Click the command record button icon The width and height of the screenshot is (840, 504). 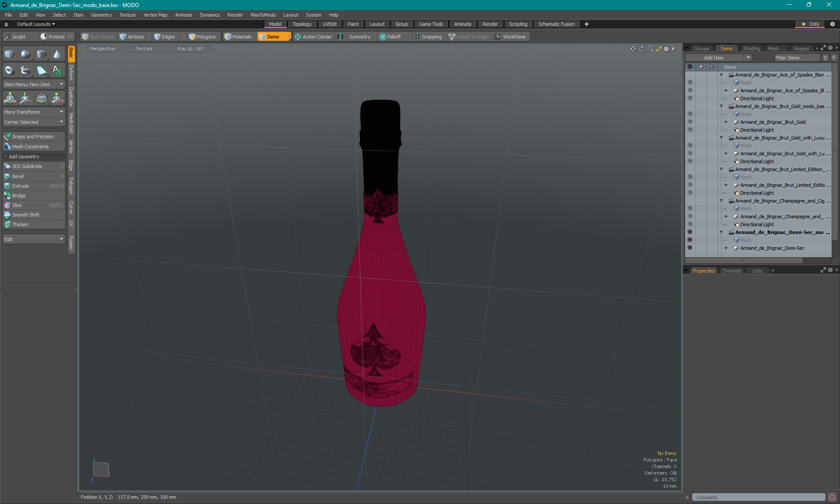pos(832,497)
